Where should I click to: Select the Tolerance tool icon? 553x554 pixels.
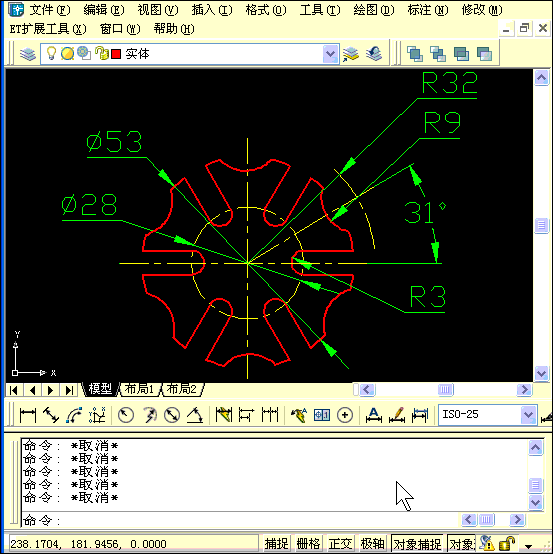322,415
